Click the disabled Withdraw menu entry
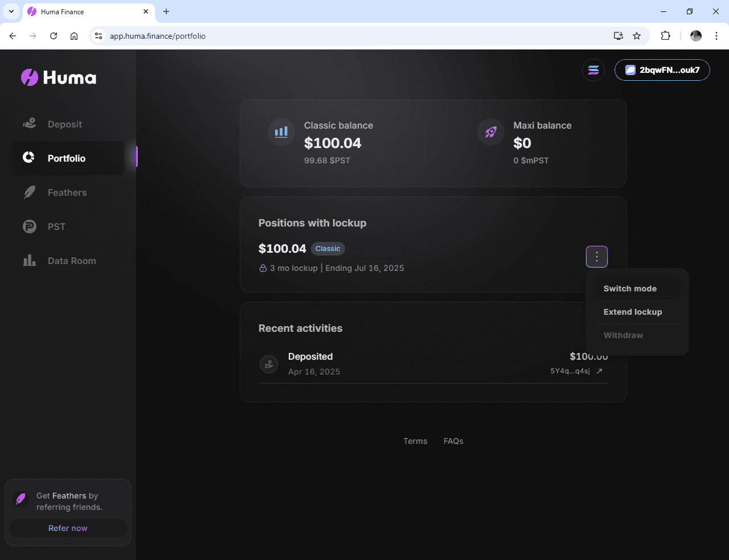 pyautogui.click(x=637, y=335)
